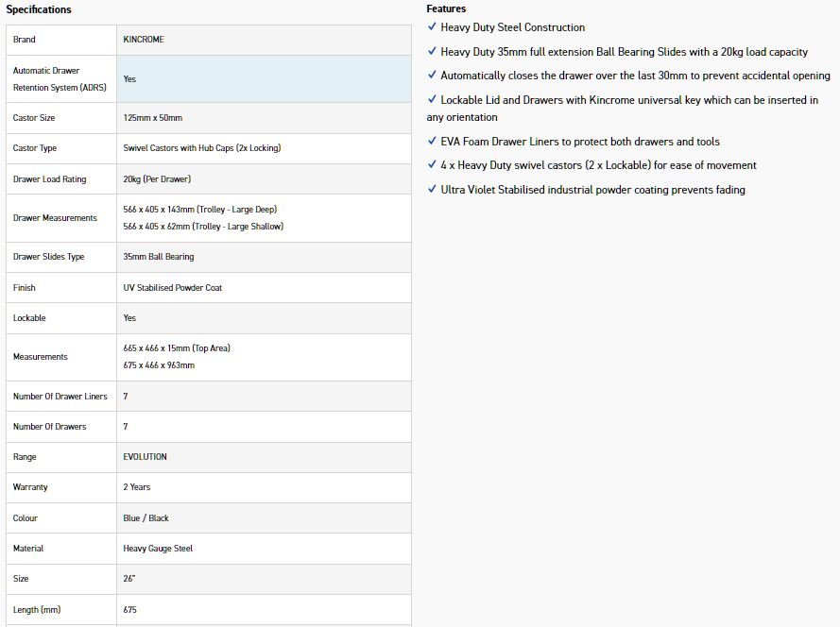This screenshot has height=627, width=840.
Task: Click the UV Stabilised Powder Coat value
Action: click(172, 288)
